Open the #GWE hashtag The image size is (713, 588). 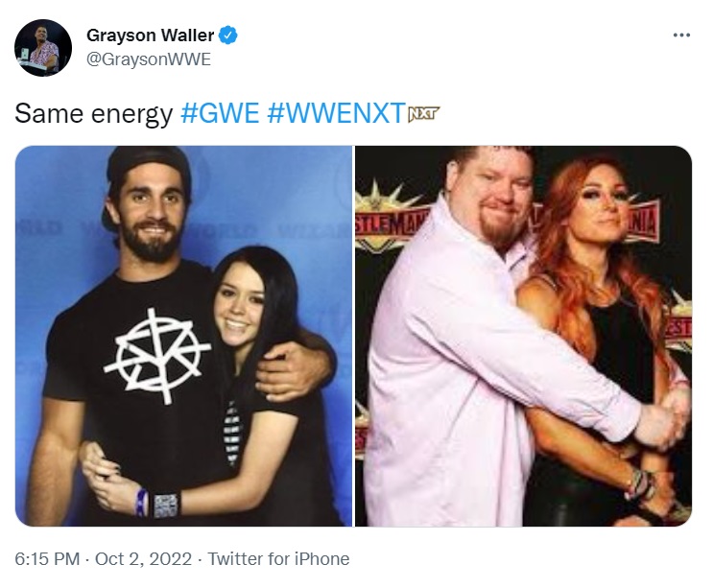(220, 113)
